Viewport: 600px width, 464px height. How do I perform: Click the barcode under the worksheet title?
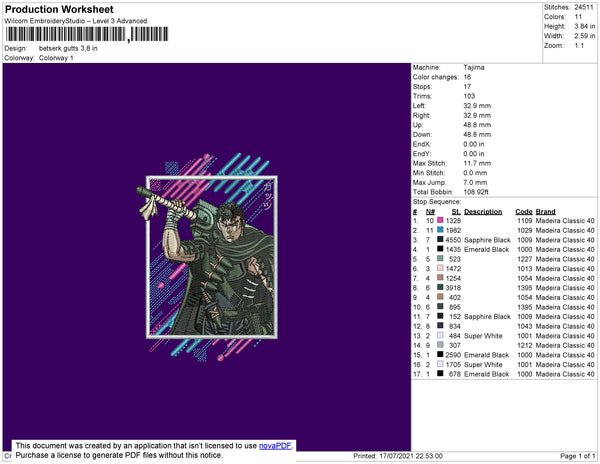pos(86,34)
